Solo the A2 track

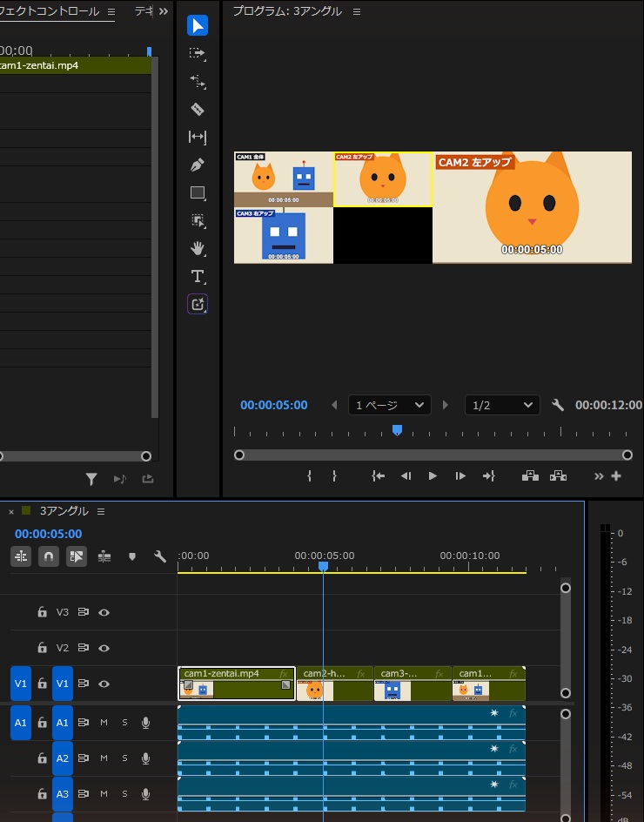point(124,758)
